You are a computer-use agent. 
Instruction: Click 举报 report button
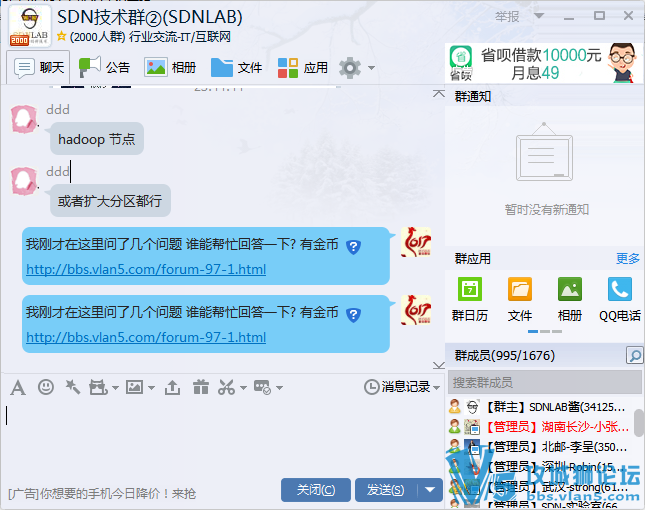[x=507, y=16]
